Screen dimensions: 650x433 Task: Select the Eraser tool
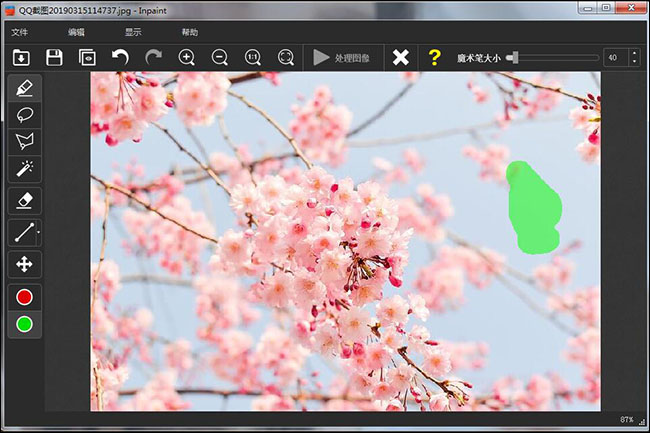pos(24,201)
